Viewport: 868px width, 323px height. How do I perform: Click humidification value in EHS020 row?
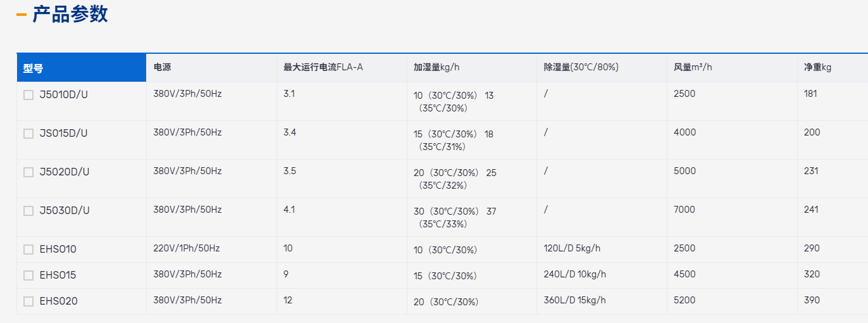(x=446, y=302)
